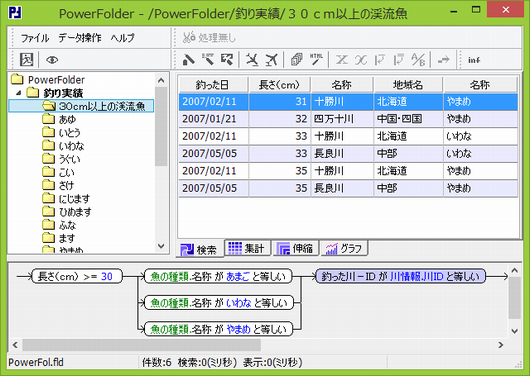530x376 pixels.
Task: Click the 2007/01/21 date cell
Action: 213,119
